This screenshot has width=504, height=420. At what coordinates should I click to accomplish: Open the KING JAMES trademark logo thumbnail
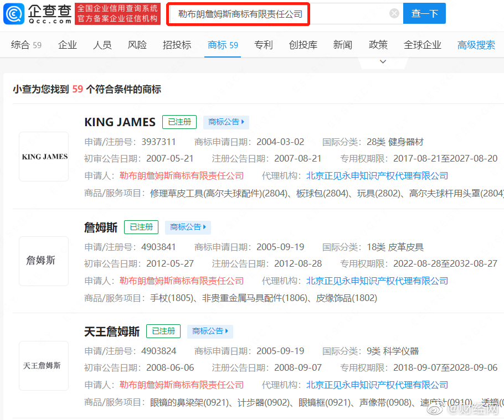[44, 157]
